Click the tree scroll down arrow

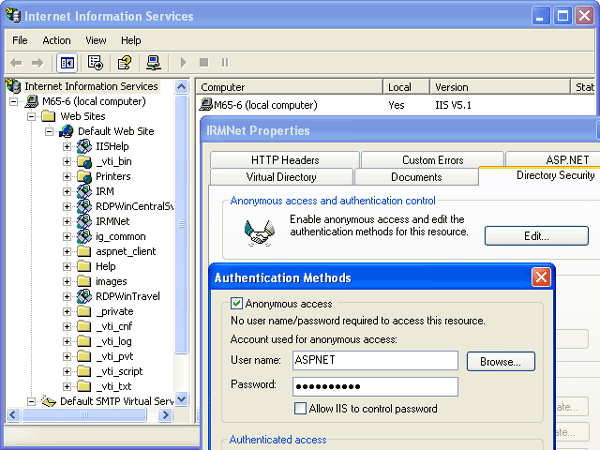click(x=181, y=399)
